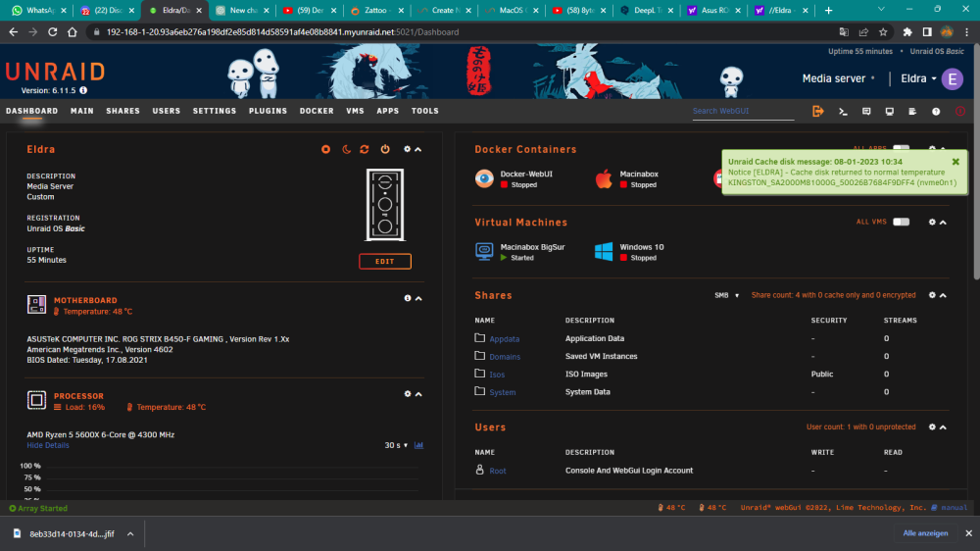
Task: Click the Windows 10 VM icon
Action: tap(604, 251)
